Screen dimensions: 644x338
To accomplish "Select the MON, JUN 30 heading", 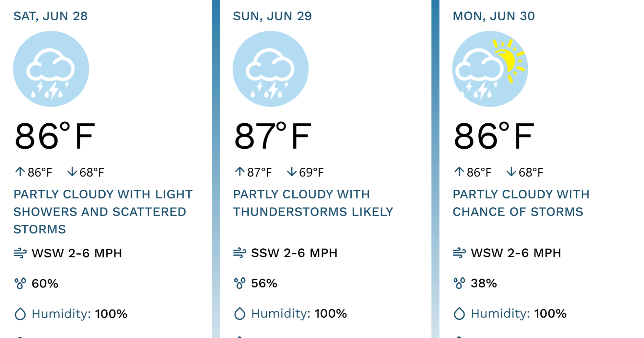I will pos(494,16).
